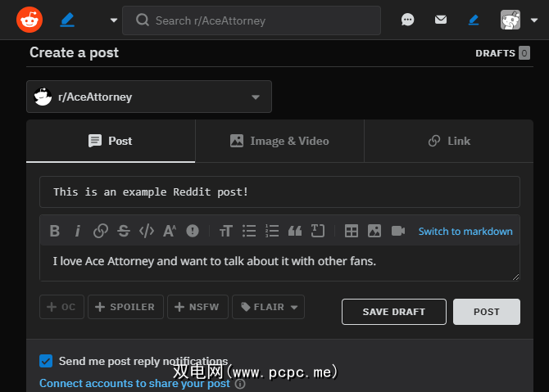This screenshot has height=392, width=549.
Task: Insert a quote block
Action: coord(295,231)
